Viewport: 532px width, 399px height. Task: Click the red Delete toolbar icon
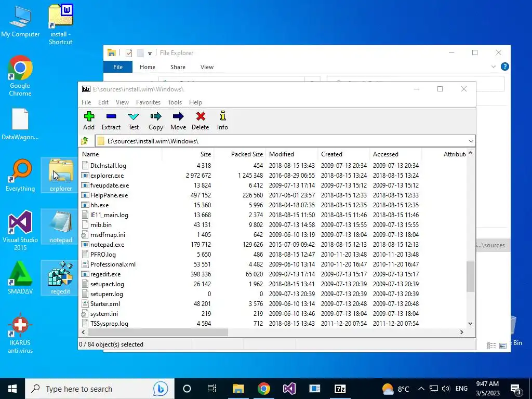pyautogui.click(x=200, y=121)
